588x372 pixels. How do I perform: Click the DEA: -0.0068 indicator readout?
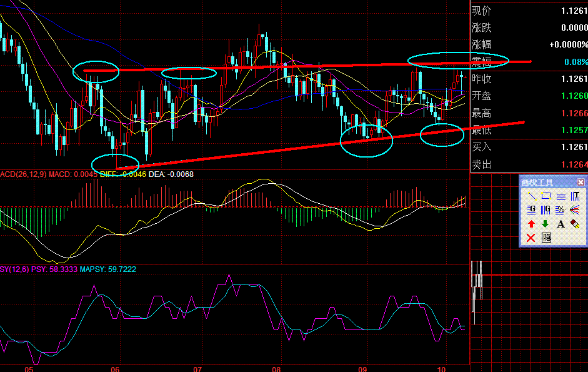pos(171,174)
